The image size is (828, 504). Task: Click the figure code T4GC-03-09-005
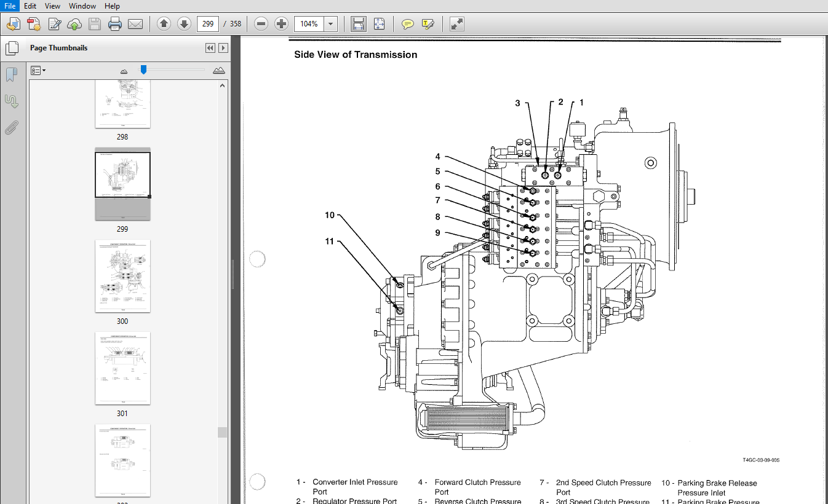tap(761, 460)
